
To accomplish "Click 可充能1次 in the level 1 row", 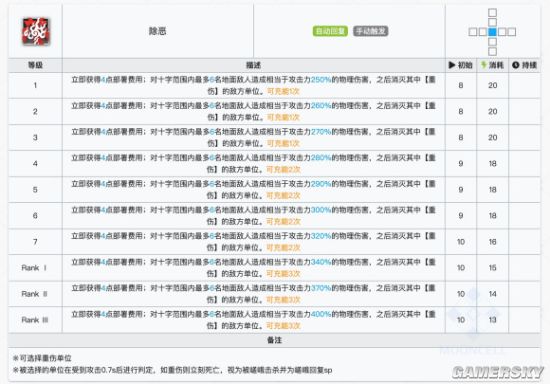I will [283, 91].
